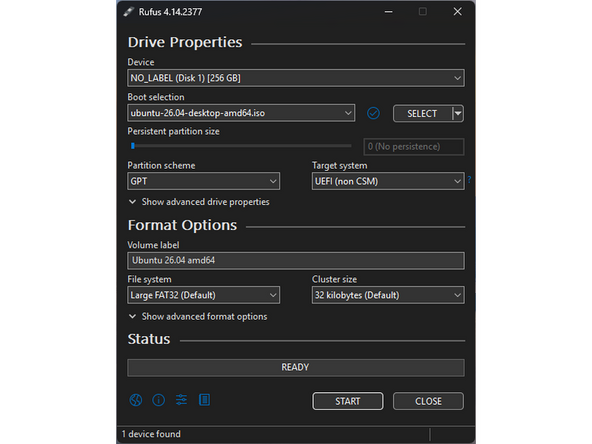Image resolution: width=592 pixels, height=444 pixels.
Task: Open the About info icon
Action: [x=158, y=400]
